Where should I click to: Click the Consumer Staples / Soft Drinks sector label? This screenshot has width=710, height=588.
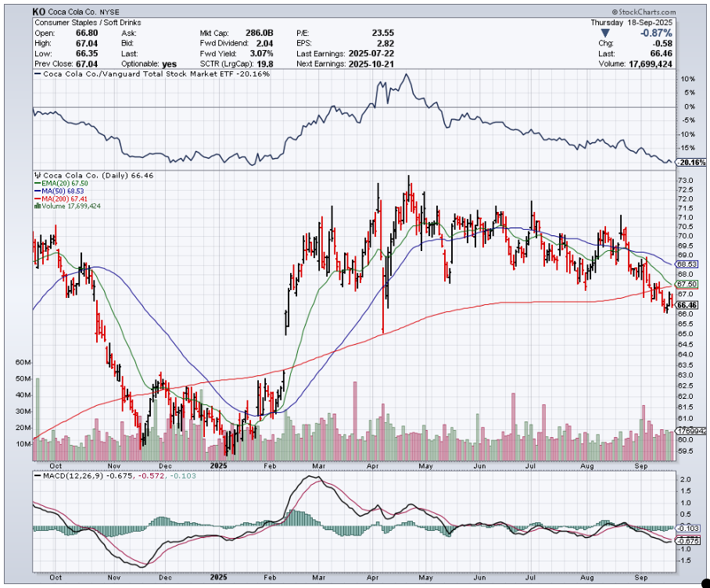88,23
